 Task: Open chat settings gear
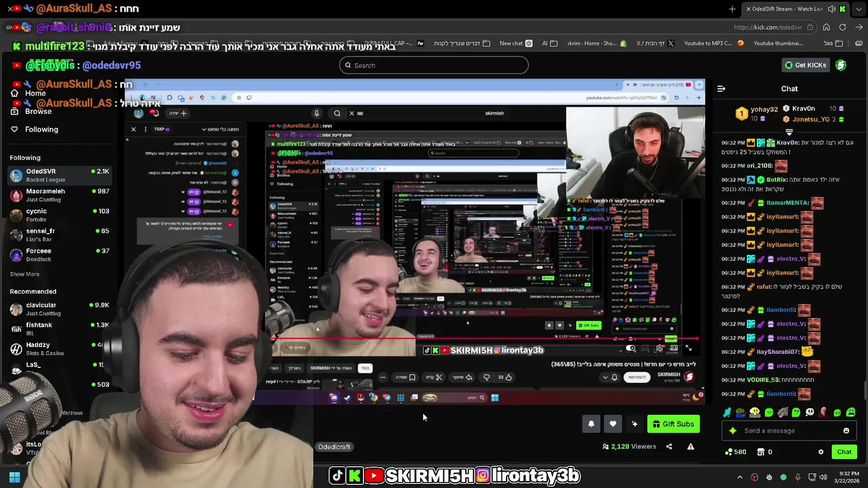pos(821,452)
